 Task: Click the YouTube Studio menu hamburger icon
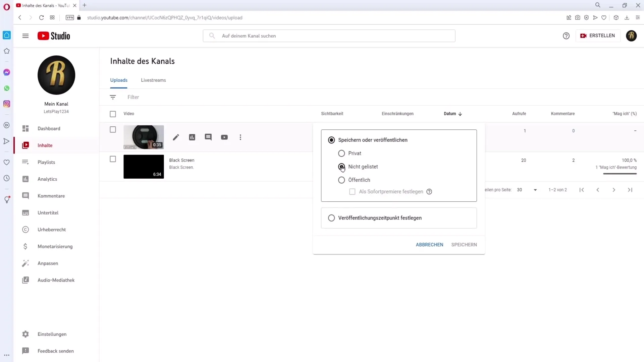[25, 36]
